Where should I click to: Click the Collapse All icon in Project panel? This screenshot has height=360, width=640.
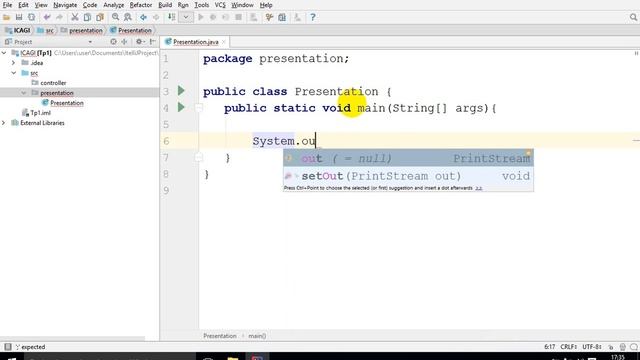click(x=124, y=42)
